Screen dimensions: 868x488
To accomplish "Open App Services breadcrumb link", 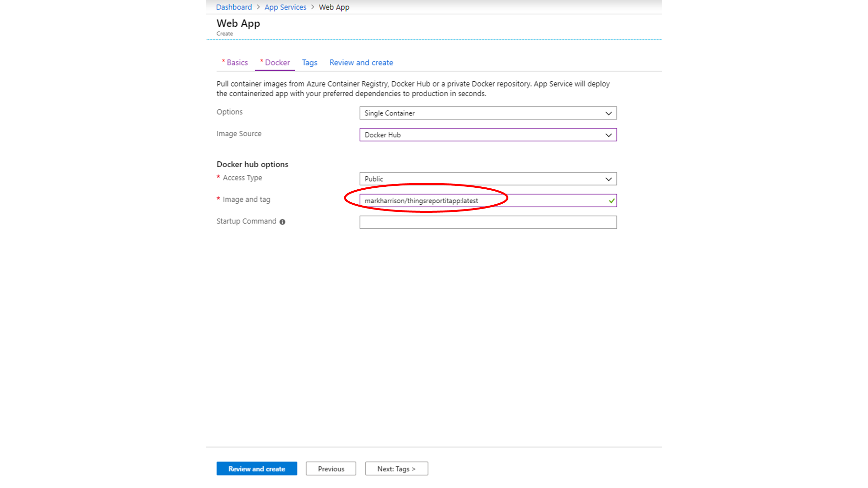I will pos(285,7).
